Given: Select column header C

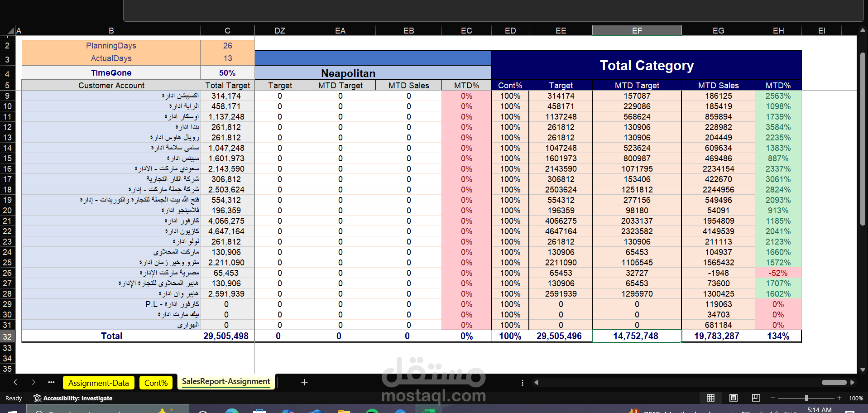Looking at the screenshot, I should point(227,31).
